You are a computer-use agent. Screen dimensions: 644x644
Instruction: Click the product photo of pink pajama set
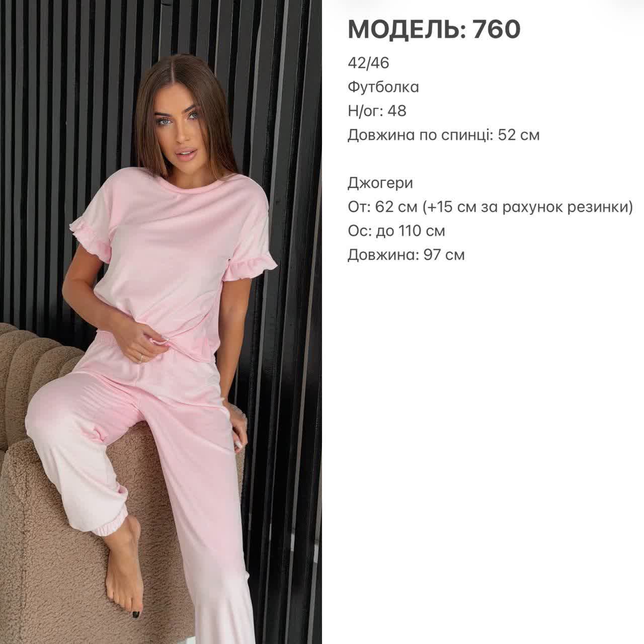(161, 322)
